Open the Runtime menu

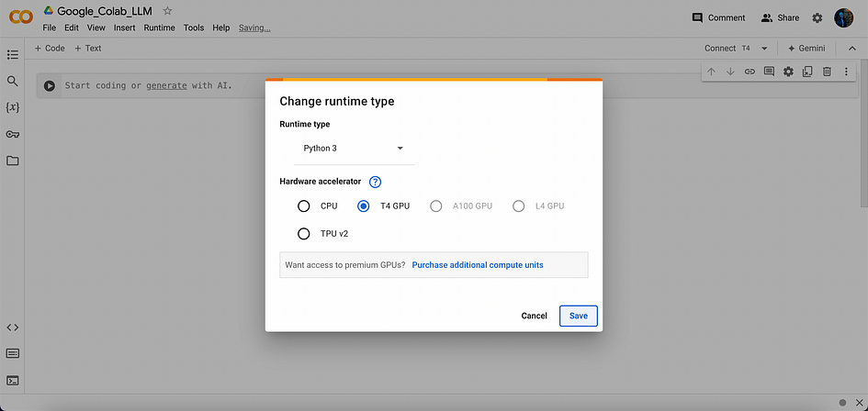(x=159, y=28)
